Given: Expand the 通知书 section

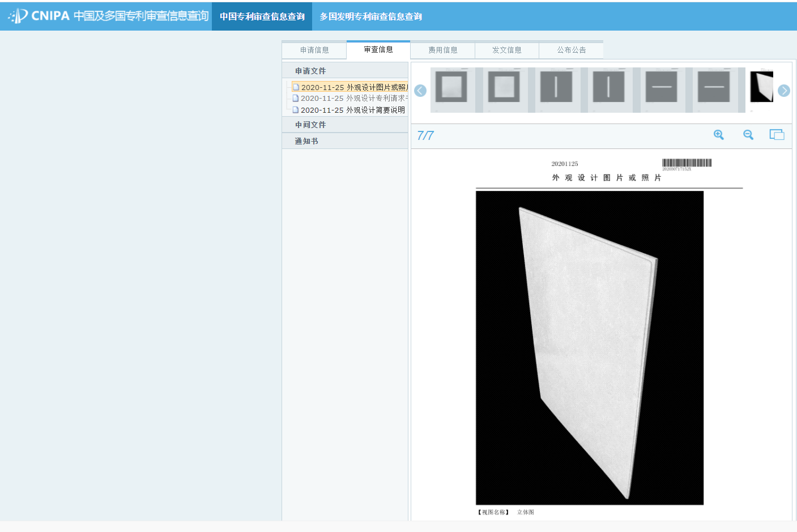Looking at the screenshot, I should (x=306, y=141).
